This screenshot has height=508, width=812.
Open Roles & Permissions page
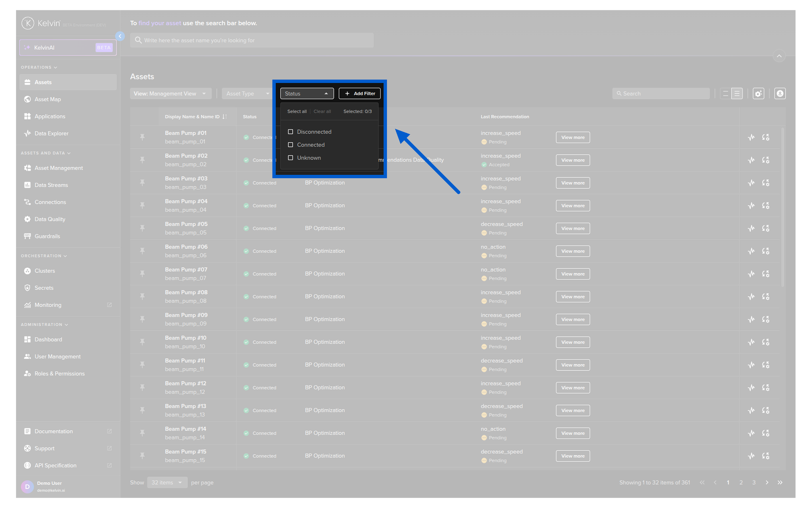pyautogui.click(x=59, y=374)
